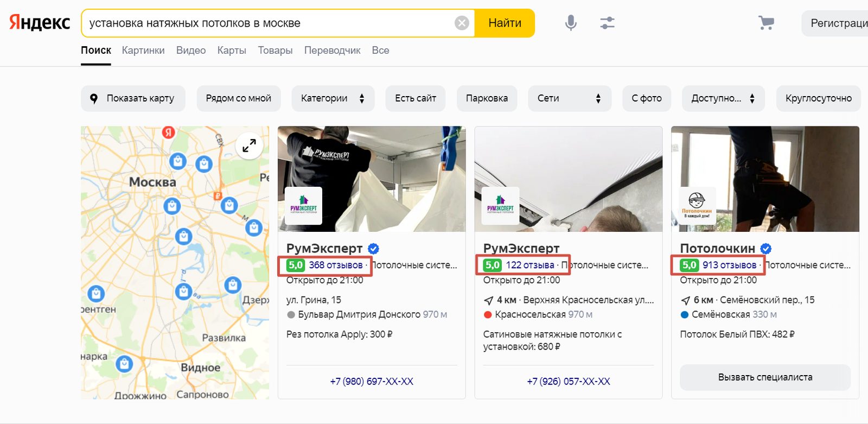The image size is (868, 424).
Task: Open the shopping cart icon
Action: (x=766, y=23)
